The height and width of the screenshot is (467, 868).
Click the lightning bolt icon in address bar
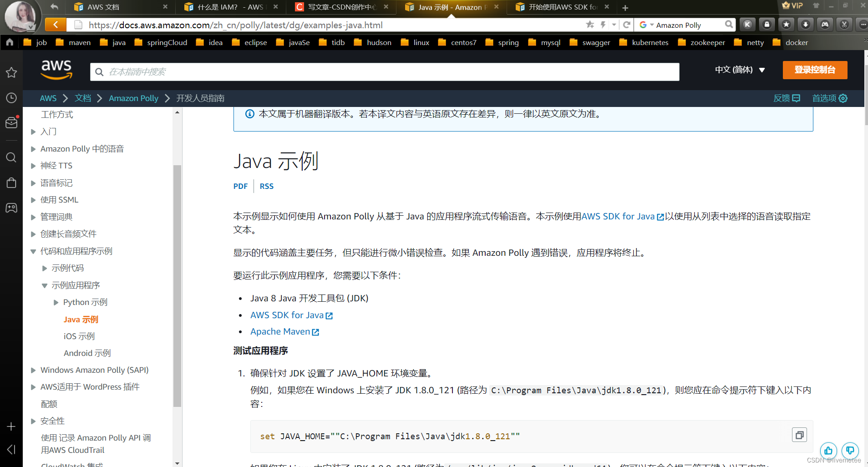tap(603, 25)
